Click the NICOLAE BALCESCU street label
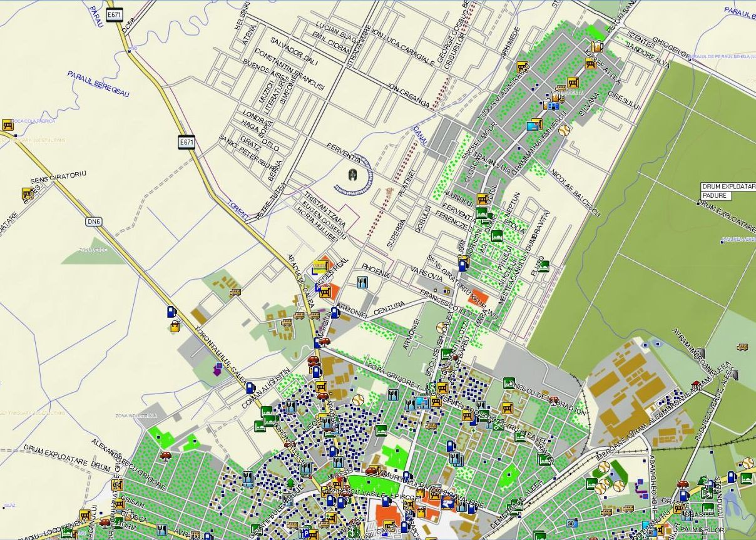The width and height of the screenshot is (756, 540). [x=575, y=193]
